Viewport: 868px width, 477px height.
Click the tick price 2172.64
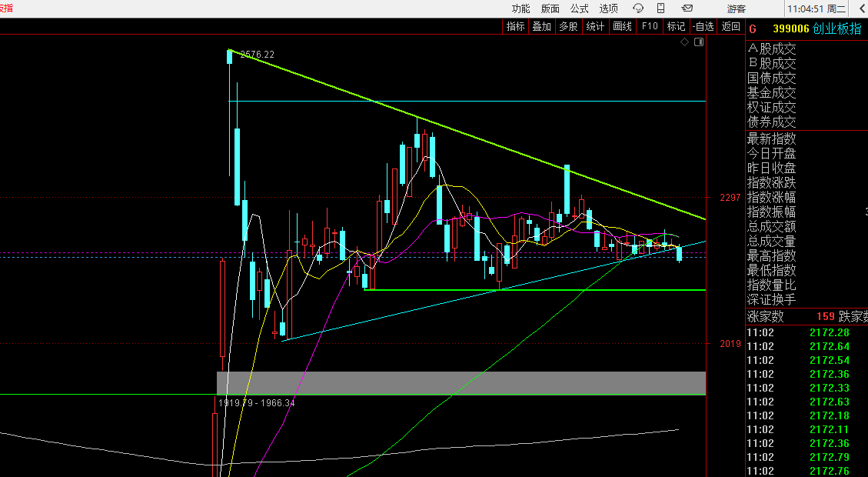830,346
